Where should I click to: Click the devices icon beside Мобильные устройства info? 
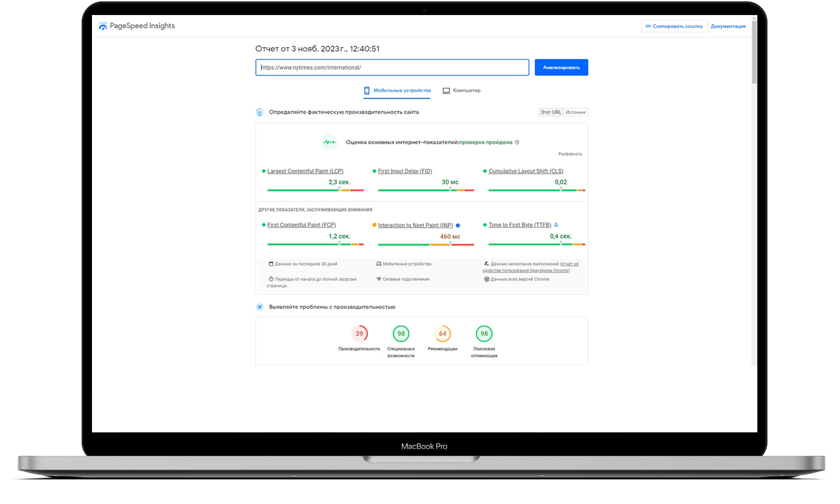tap(379, 264)
